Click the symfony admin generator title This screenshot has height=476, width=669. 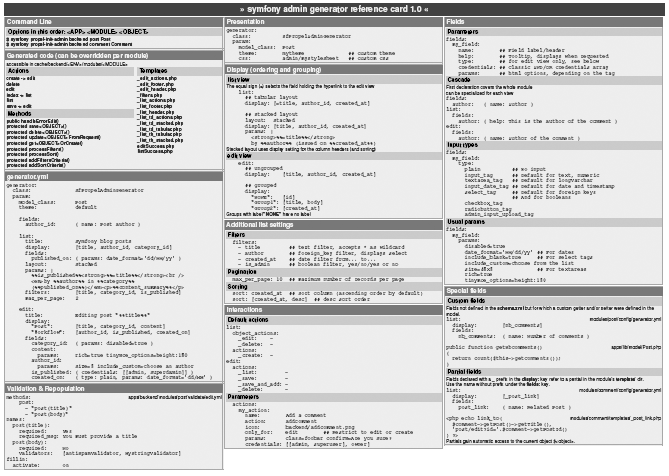point(334,7)
